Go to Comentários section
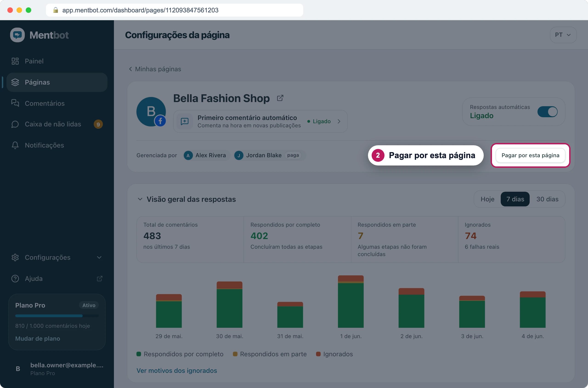The image size is (588, 388). (x=57, y=103)
